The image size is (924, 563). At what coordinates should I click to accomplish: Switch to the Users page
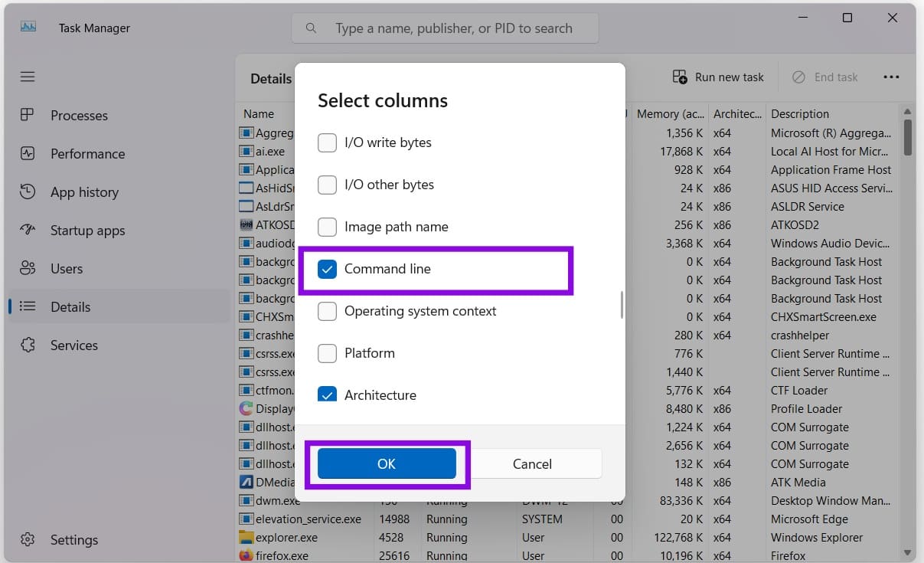click(119, 268)
